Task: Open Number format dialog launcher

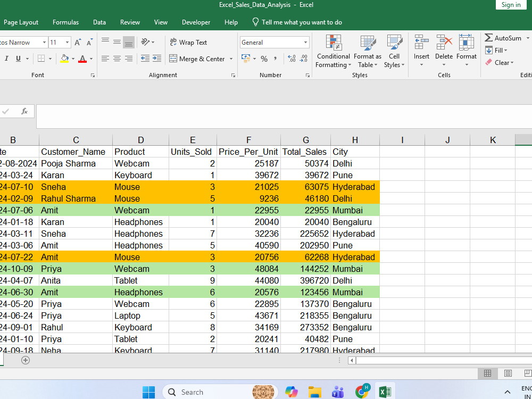Action: coord(307,76)
